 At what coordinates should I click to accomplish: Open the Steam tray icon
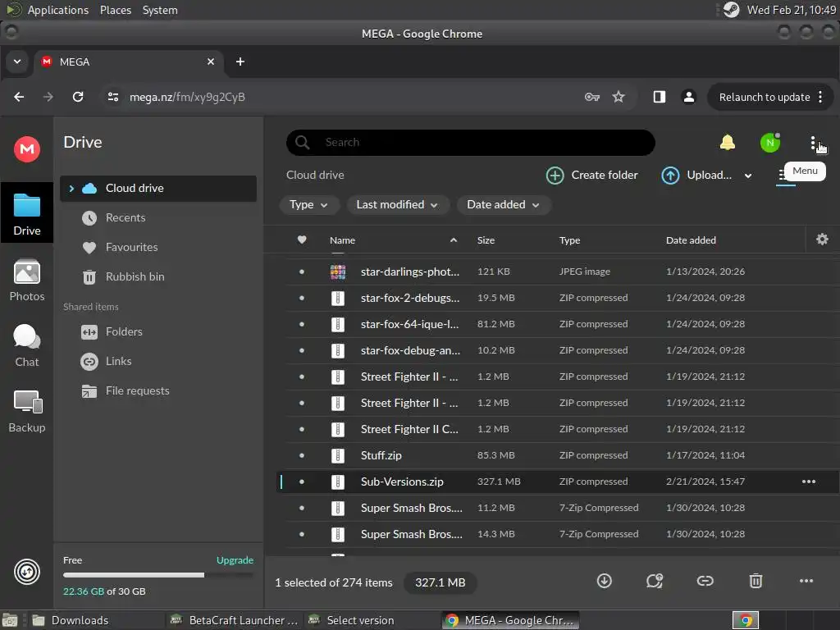(731, 10)
